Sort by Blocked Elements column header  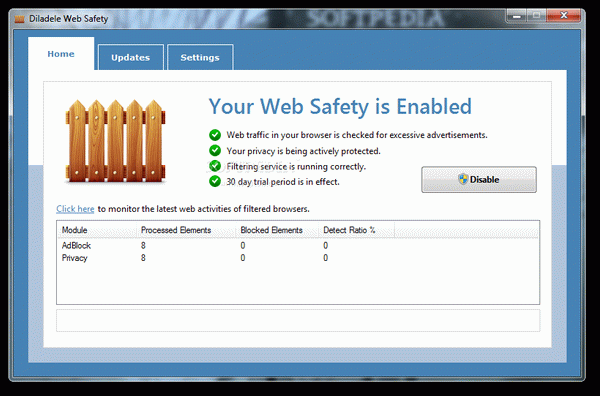[x=277, y=230]
